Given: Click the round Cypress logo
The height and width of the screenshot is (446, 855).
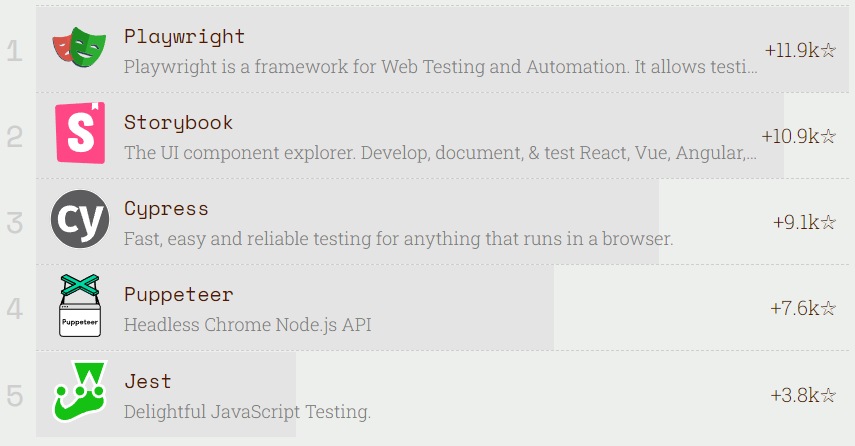Looking at the screenshot, I should pyautogui.click(x=80, y=219).
